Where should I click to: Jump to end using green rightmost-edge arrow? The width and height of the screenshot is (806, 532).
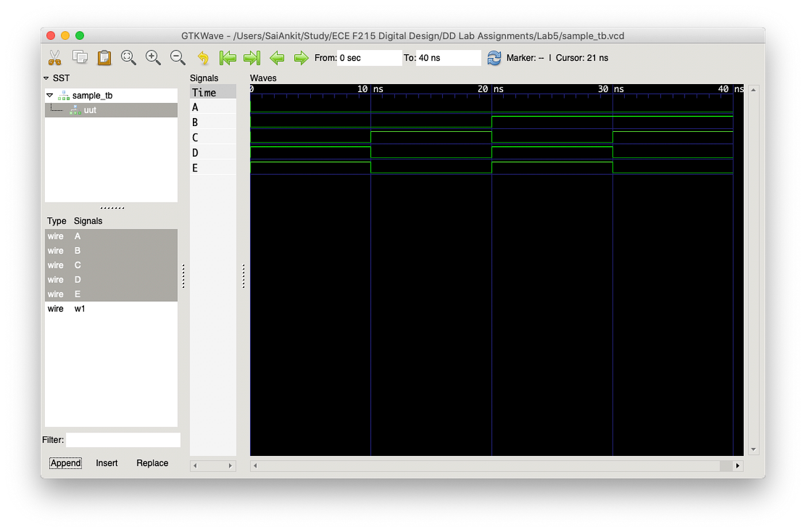tap(252, 58)
